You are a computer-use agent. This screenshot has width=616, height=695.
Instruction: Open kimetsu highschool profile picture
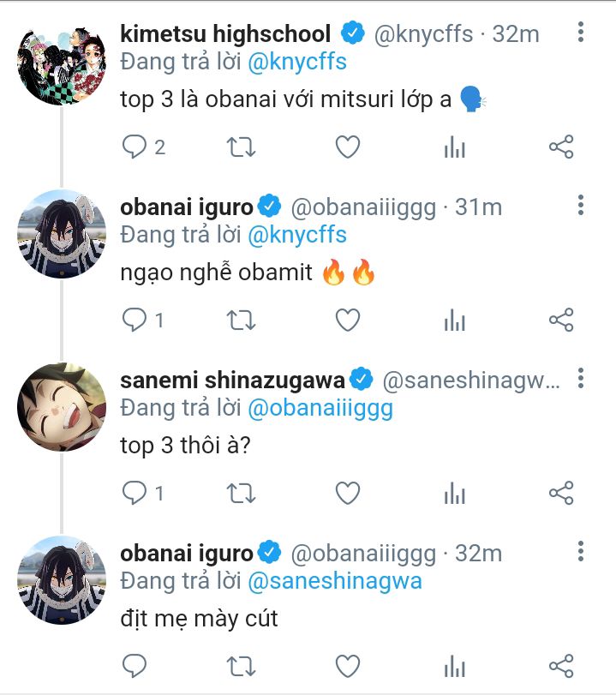pos(61,61)
